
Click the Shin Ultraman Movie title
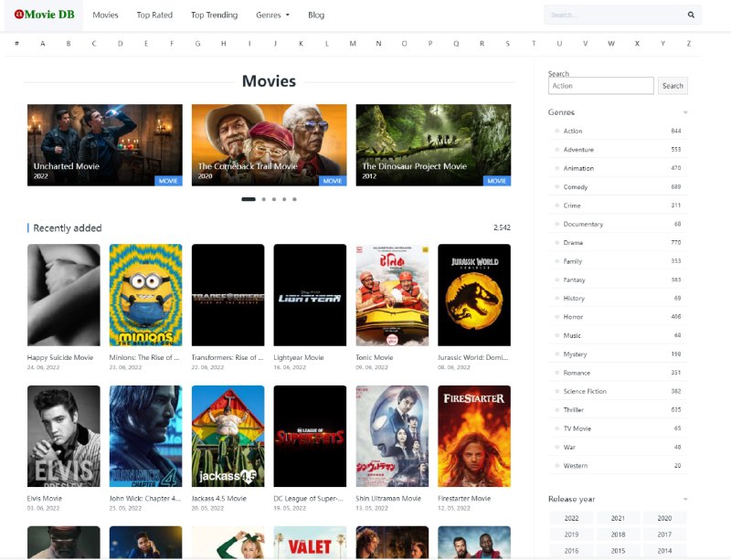click(x=388, y=499)
